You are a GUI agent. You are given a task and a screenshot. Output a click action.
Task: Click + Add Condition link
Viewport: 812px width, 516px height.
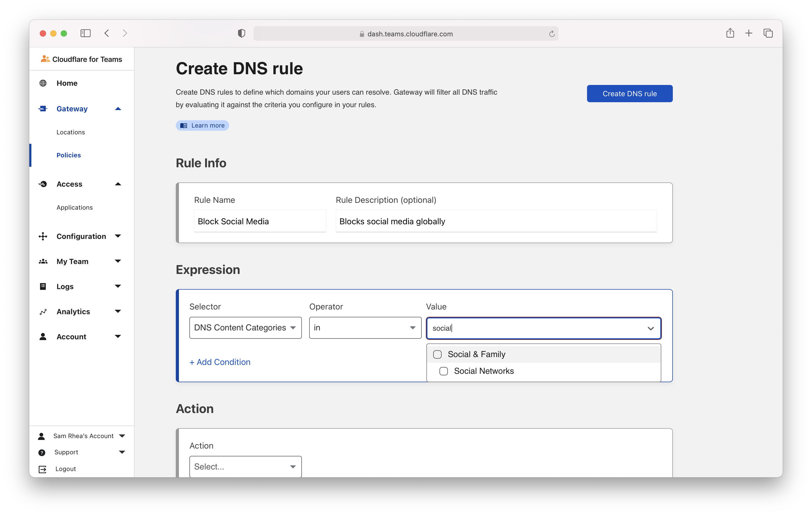[x=220, y=362]
